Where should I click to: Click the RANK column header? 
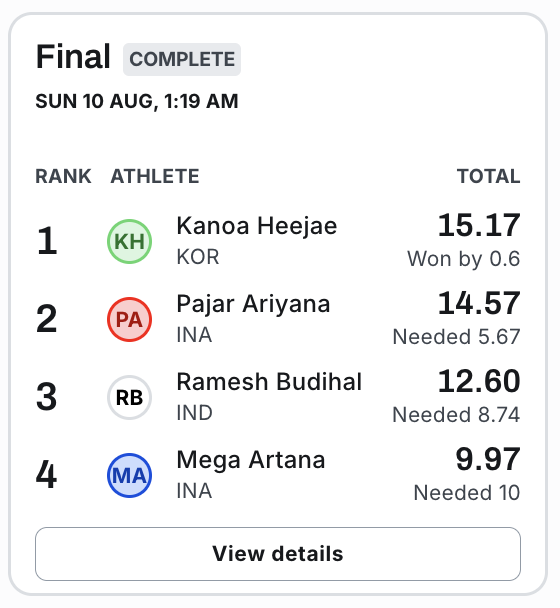[x=64, y=176]
